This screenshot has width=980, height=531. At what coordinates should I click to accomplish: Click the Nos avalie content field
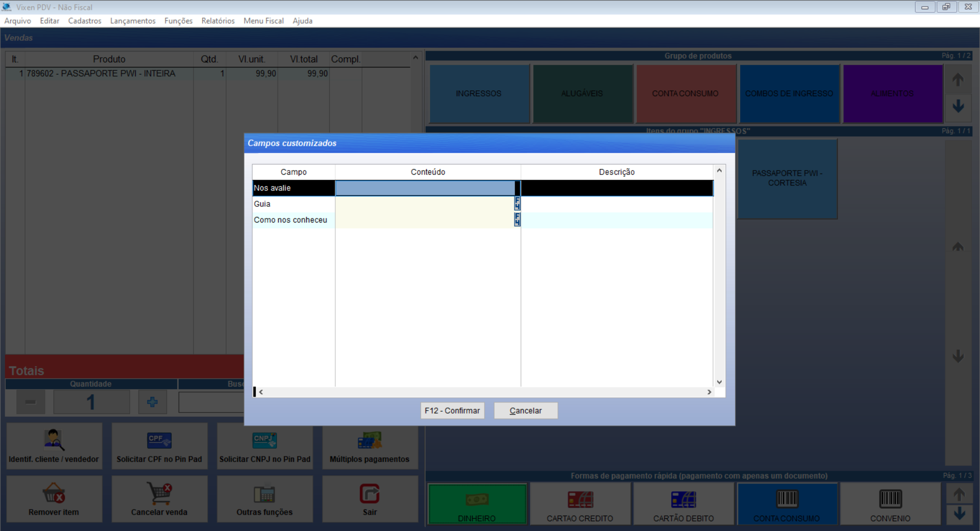click(x=425, y=188)
